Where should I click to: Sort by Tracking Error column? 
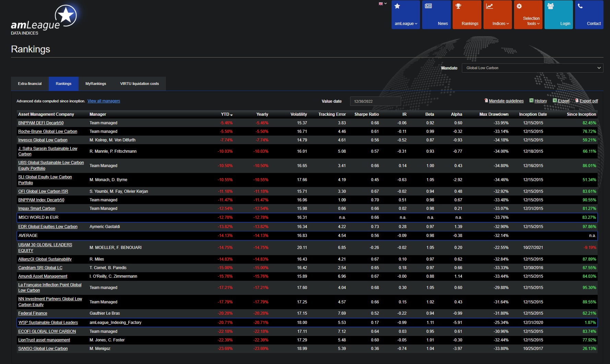[x=332, y=114]
